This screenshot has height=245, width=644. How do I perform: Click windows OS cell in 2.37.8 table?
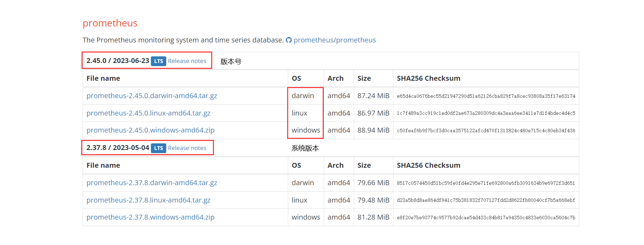pos(306,217)
